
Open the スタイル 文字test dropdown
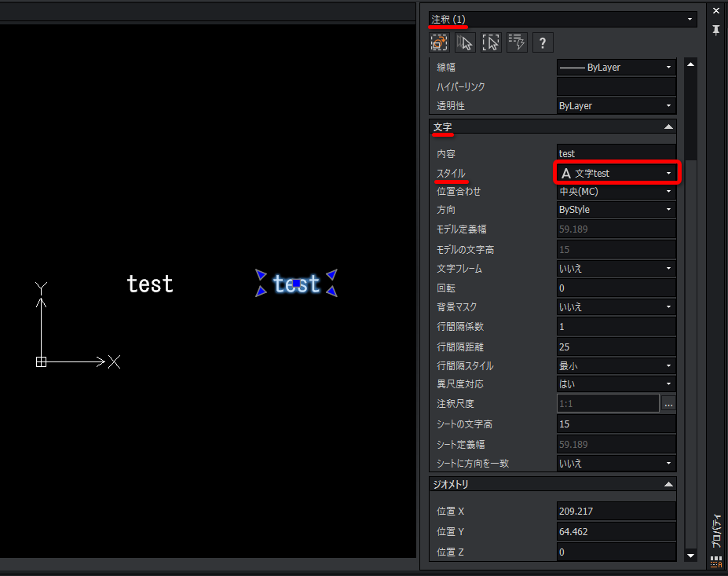point(616,173)
